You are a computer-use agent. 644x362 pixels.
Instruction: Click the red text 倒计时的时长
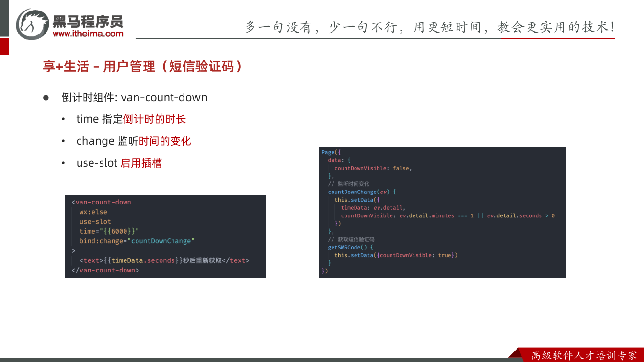pos(154,119)
